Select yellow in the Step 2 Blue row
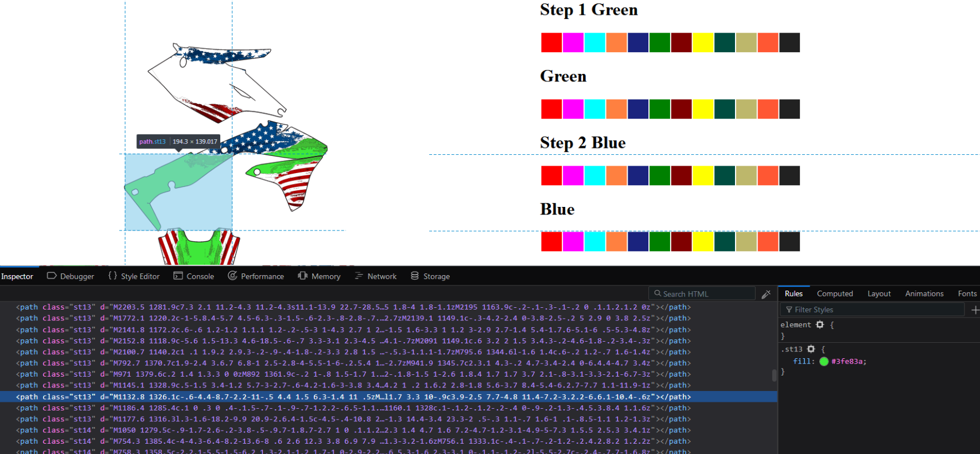The width and height of the screenshot is (980, 454). click(703, 175)
